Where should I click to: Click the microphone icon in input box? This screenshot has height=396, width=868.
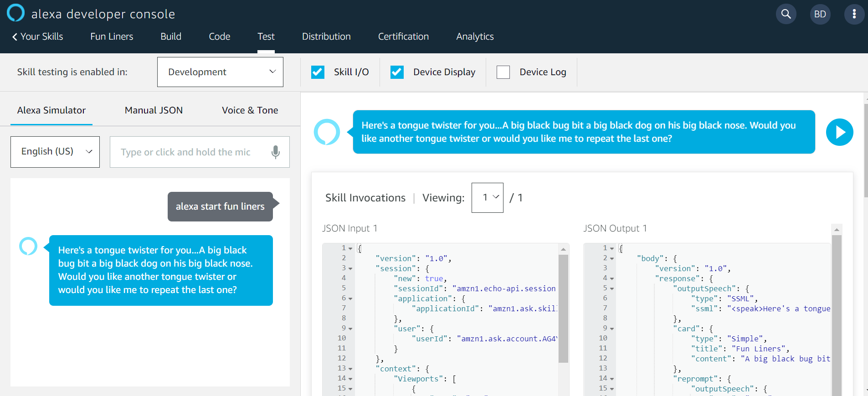pos(275,152)
